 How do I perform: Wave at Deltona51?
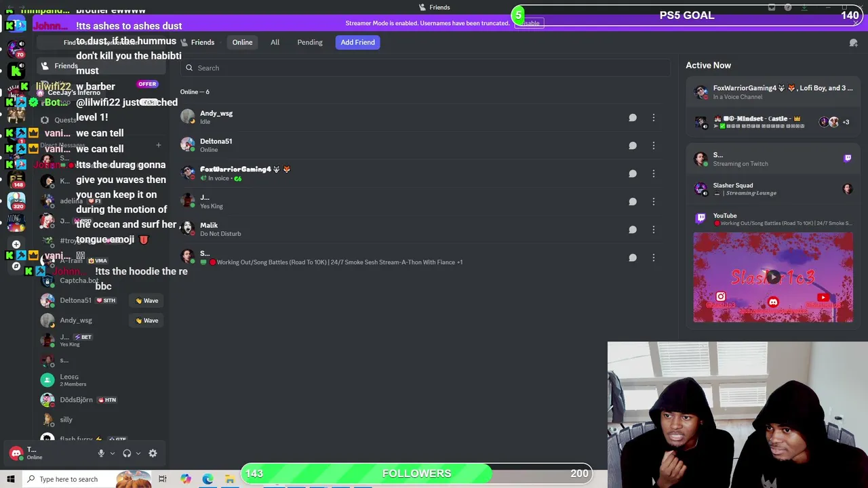[147, 301]
